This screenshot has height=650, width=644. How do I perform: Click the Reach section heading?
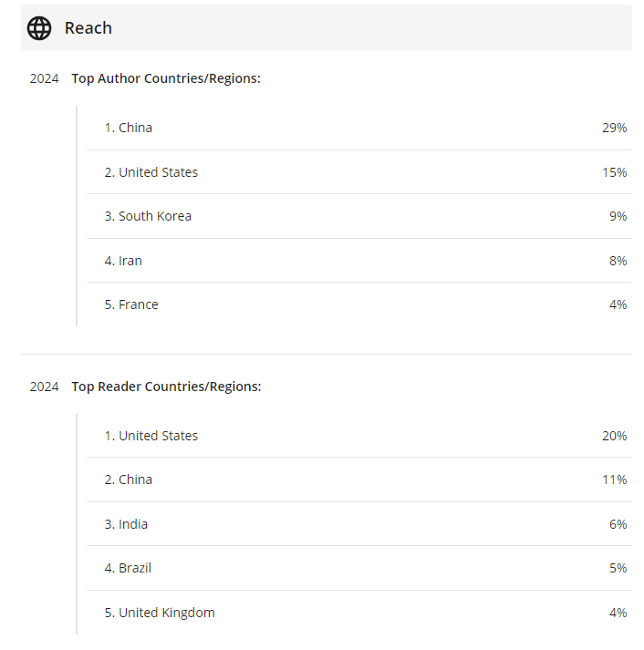point(88,28)
